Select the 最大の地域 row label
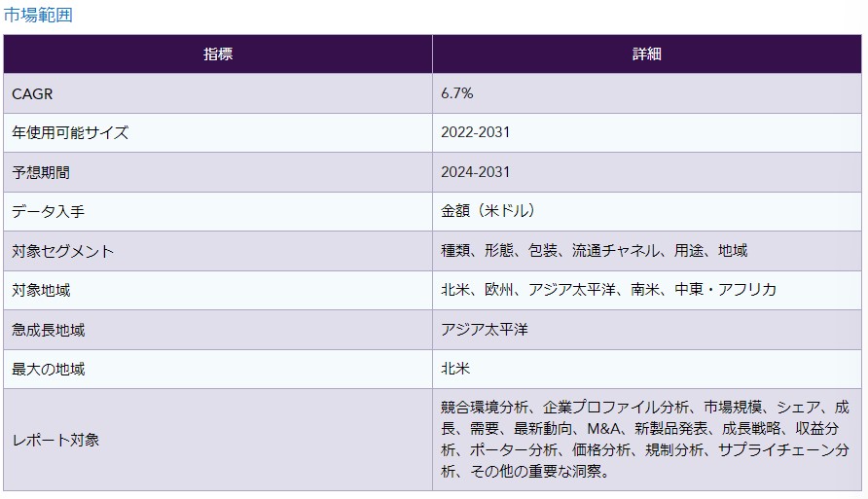 (x=49, y=369)
